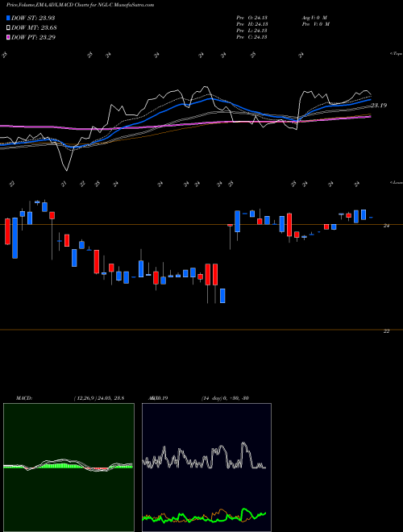Click the blue DOW ST legend swatch
403x532 pixels.
8,18
